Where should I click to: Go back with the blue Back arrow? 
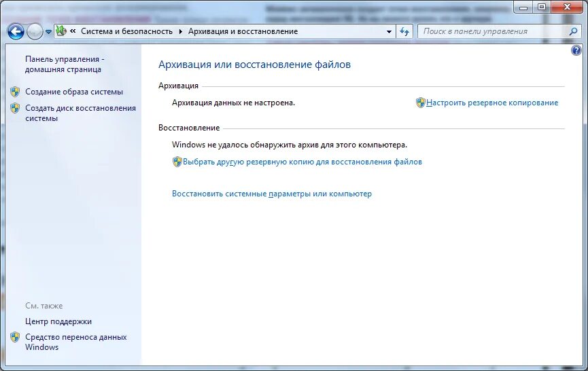point(16,32)
